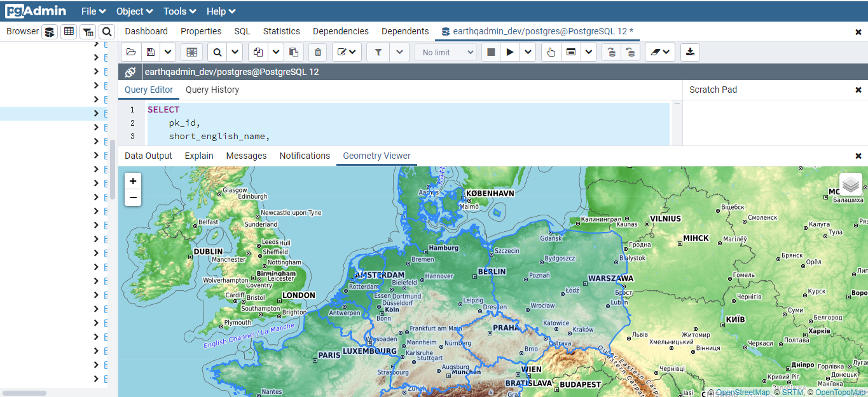Click the SELECT keyword in the editor
Image resolution: width=868 pixels, height=397 pixels.
tap(163, 109)
